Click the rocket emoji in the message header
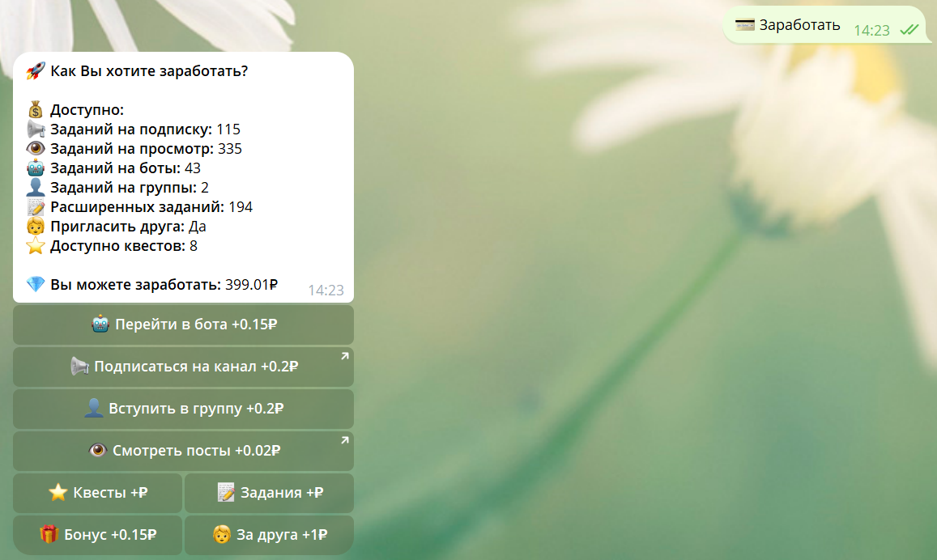The width and height of the screenshot is (937, 560). [36, 71]
